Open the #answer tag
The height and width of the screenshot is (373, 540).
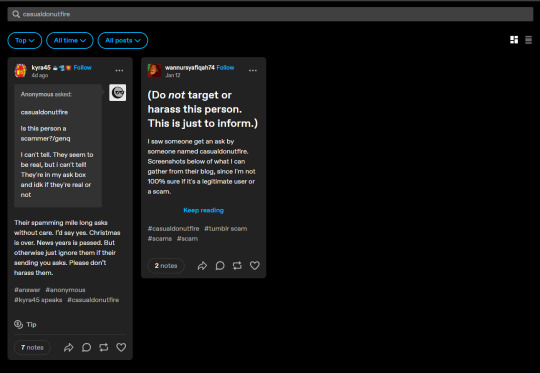27,290
